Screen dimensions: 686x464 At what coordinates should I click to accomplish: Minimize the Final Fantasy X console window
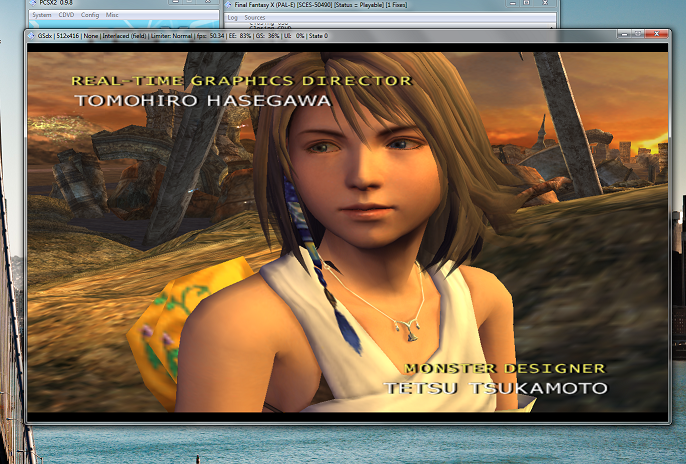click(x=513, y=3)
